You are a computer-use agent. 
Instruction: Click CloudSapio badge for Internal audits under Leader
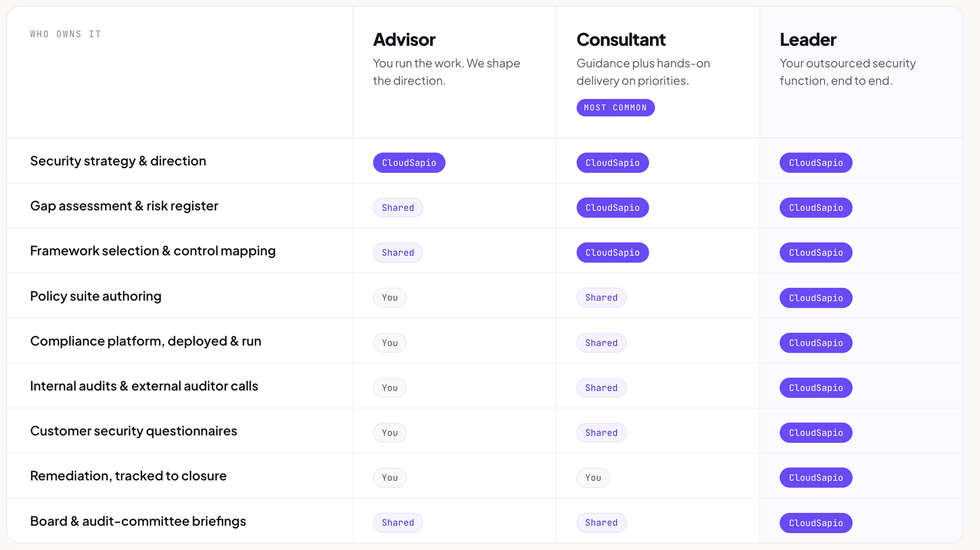coord(816,388)
